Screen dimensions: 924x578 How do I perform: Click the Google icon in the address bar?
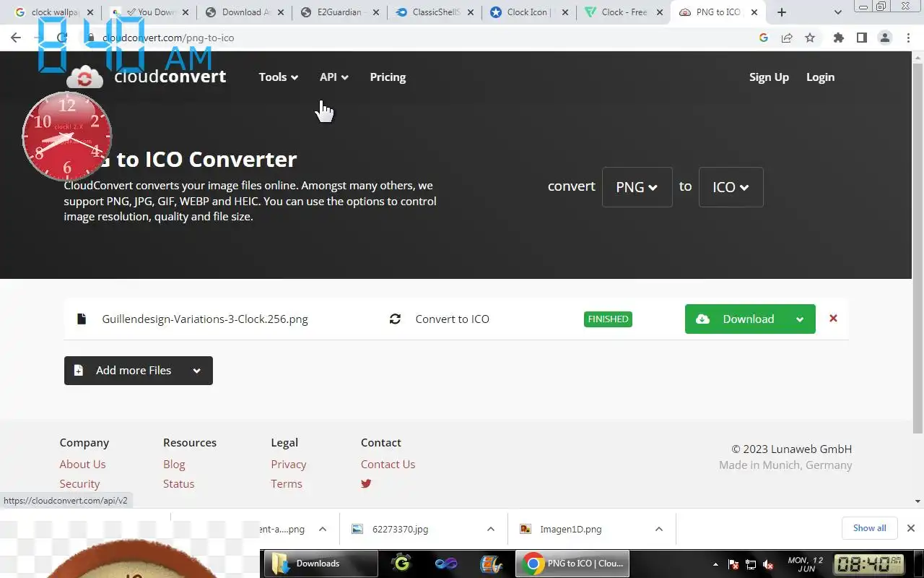[x=764, y=38]
